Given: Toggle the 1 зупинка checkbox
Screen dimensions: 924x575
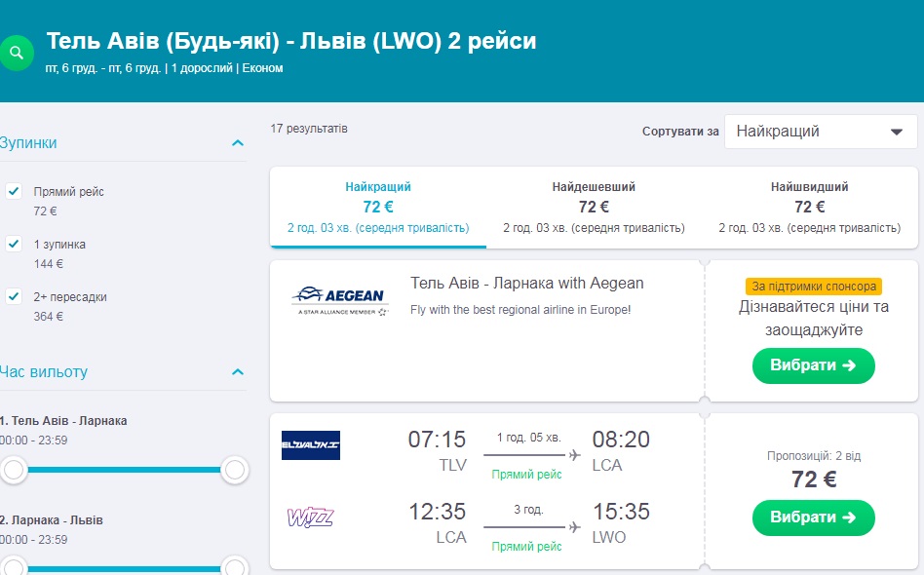Looking at the screenshot, I should point(14,244).
